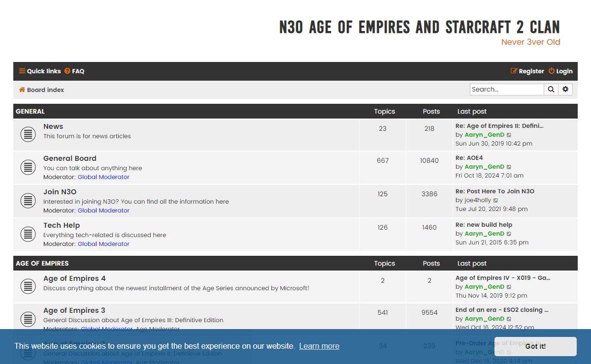The image size is (591, 364).
Task: Click view latest post icon in Tech Help row
Action: (509, 234)
